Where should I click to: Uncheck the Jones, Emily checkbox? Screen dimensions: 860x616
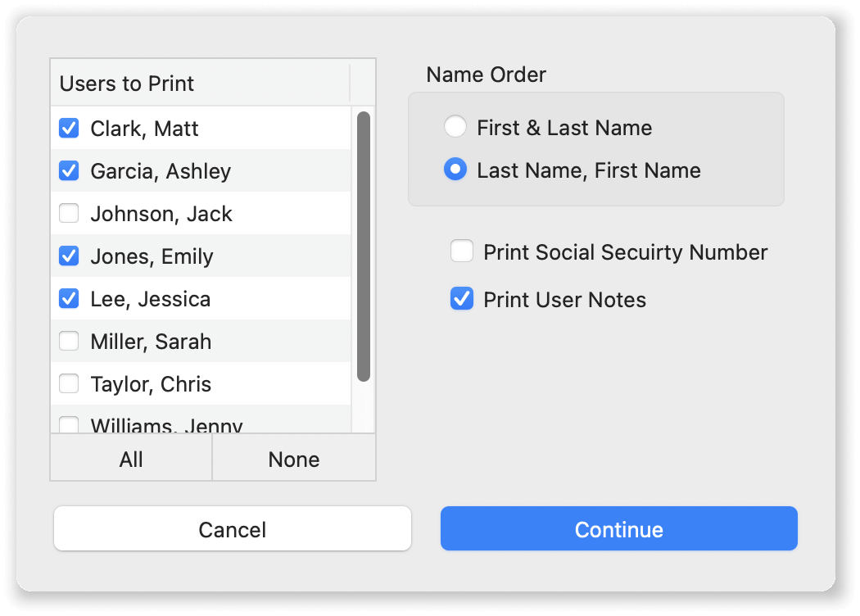point(69,256)
